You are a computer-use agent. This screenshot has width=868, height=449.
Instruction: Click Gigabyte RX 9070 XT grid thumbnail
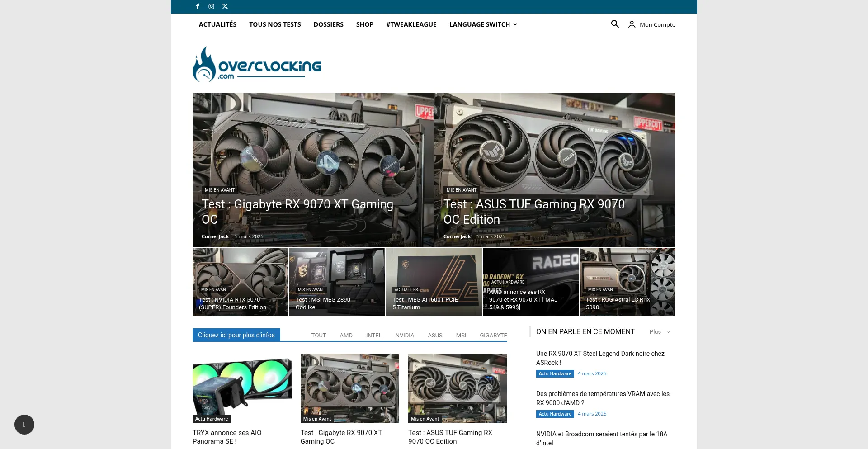350,388
